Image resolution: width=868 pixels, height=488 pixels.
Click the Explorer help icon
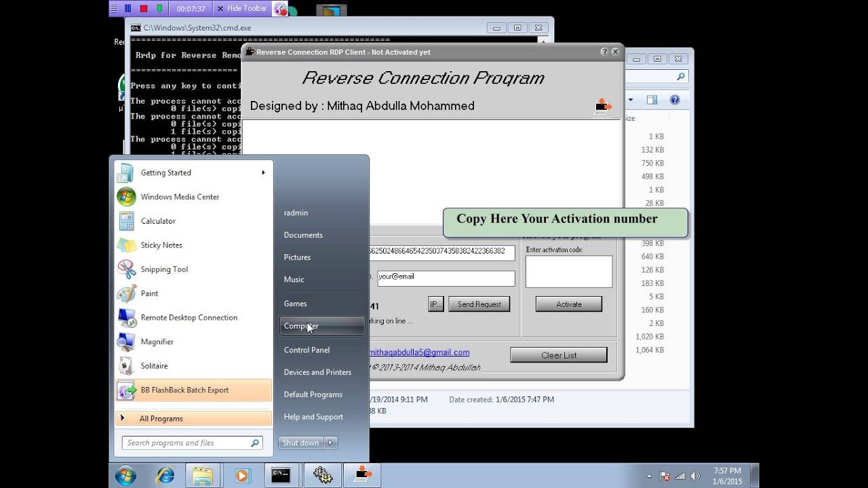(x=675, y=100)
